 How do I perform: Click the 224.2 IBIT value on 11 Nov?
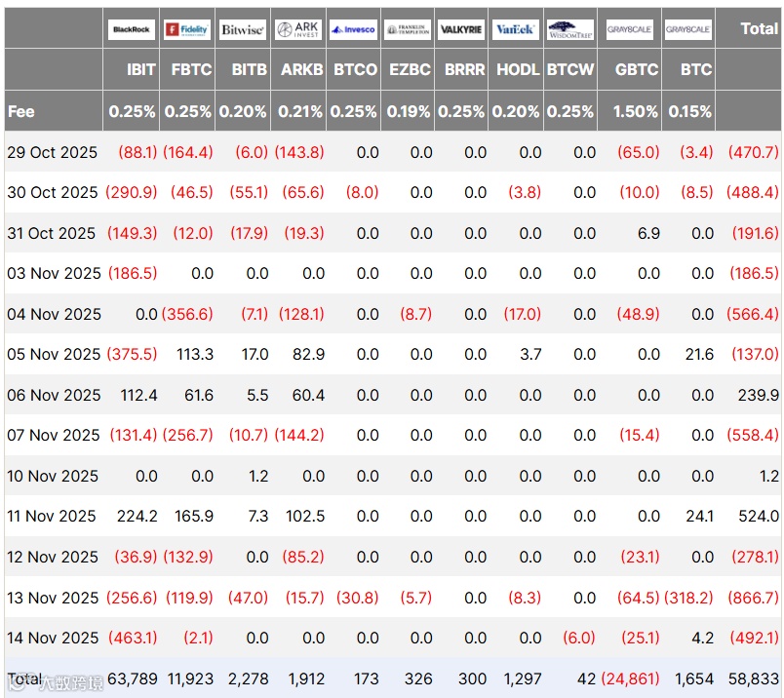click(137, 516)
